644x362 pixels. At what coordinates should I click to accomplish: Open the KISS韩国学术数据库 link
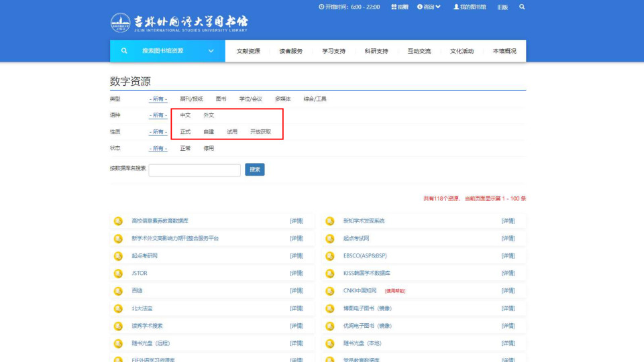click(x=367, y=274)
